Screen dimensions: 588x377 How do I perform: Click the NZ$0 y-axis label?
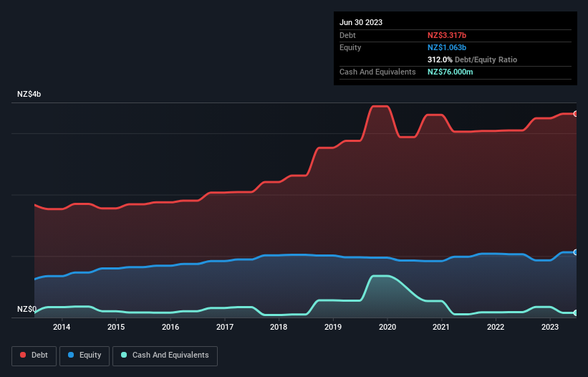[26, 309]
